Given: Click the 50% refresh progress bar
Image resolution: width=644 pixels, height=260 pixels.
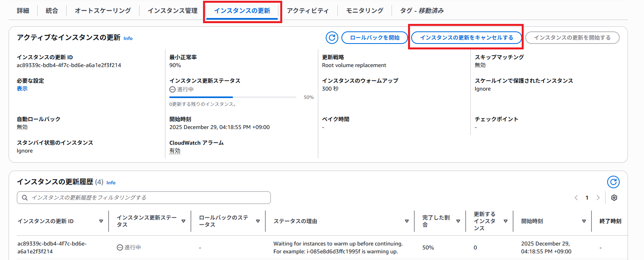Looking at the screenshot, I should pyautogui.click(x=232, y=97).
